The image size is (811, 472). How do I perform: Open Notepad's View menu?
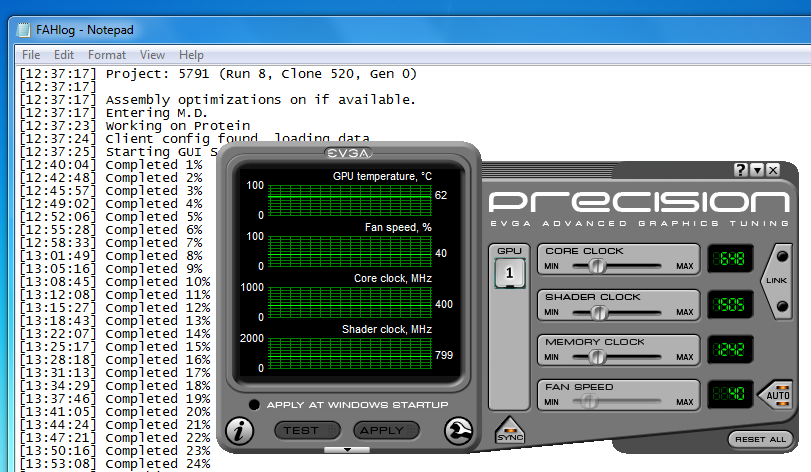(x=152, y=55)
